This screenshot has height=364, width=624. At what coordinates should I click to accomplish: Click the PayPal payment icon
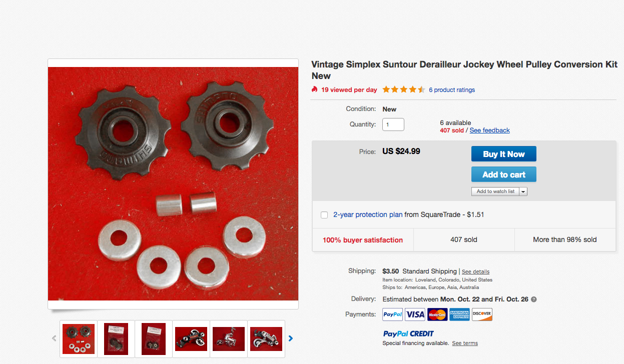tap(393, 314)
